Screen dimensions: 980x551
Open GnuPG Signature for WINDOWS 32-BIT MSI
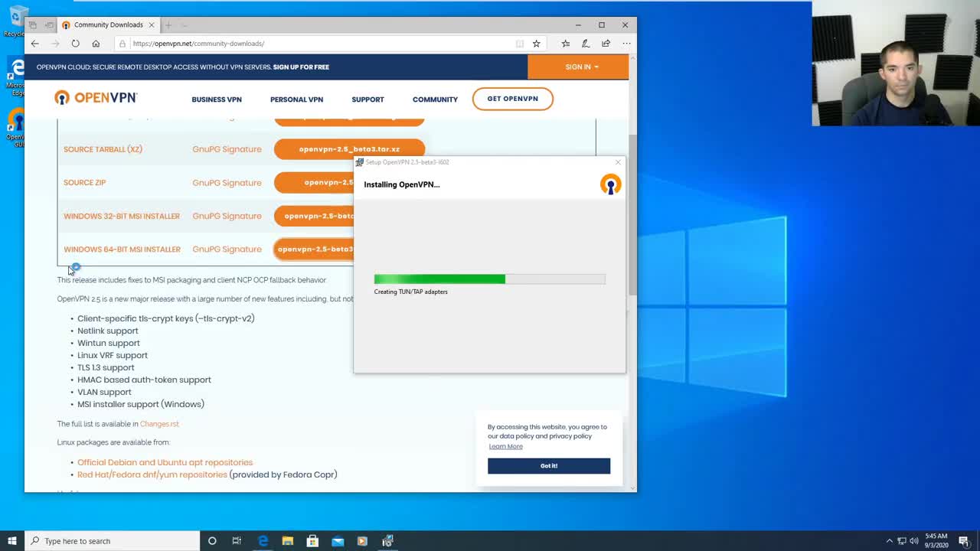pos(227,216)
